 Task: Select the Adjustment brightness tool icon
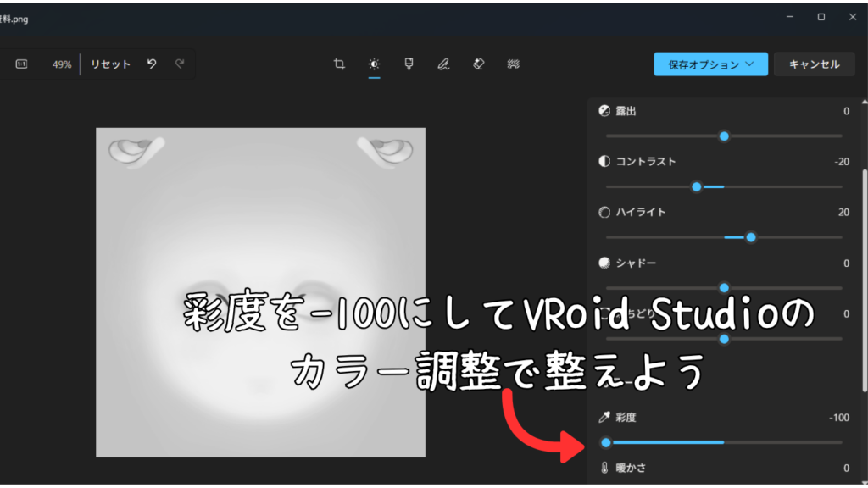374,64
